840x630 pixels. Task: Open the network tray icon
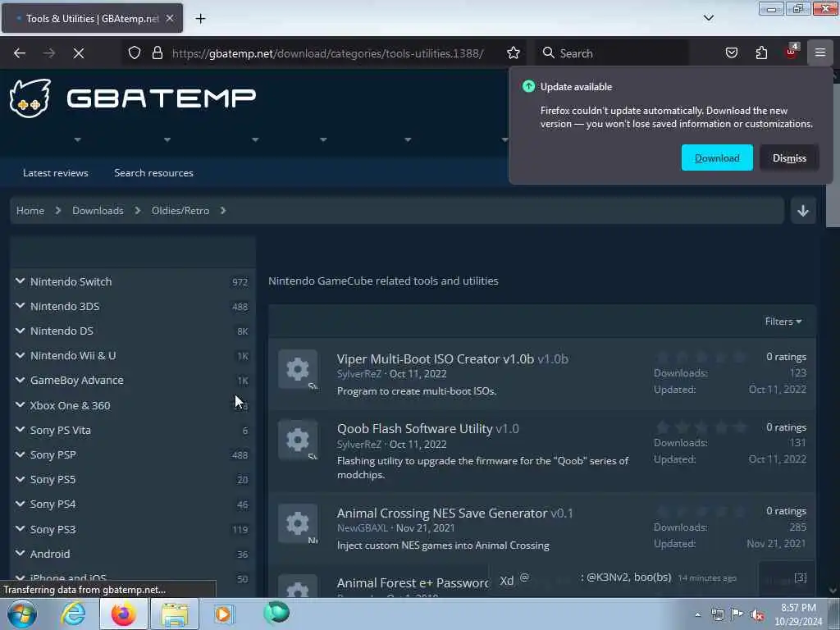coord(718,614)
